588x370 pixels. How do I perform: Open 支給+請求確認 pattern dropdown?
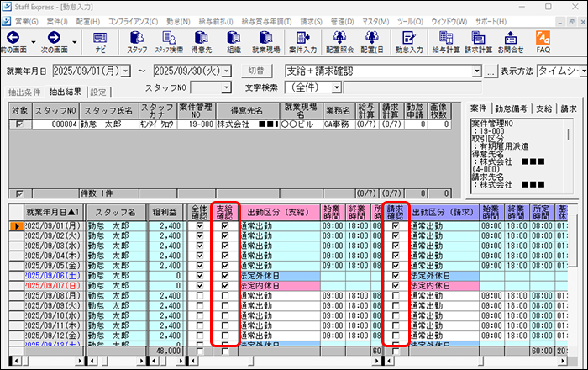[x=476, y=71]
